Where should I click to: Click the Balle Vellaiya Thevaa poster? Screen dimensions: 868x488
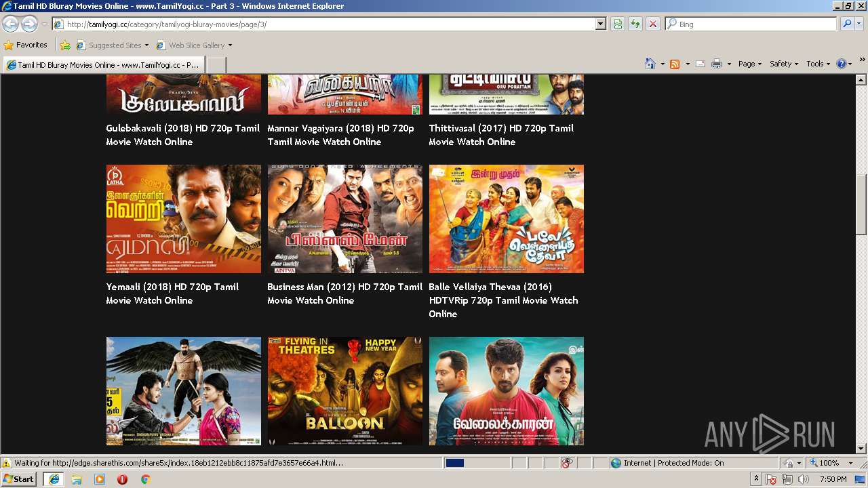[x=506, y=218]
